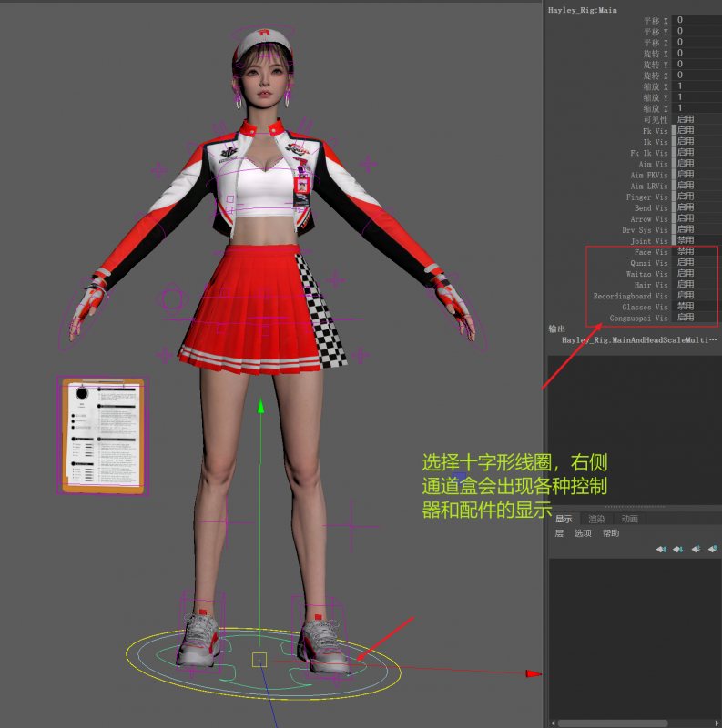The image size is (722, 728).
Task: Select the round controller beside the skirt
Action: (x=172, y=299)
